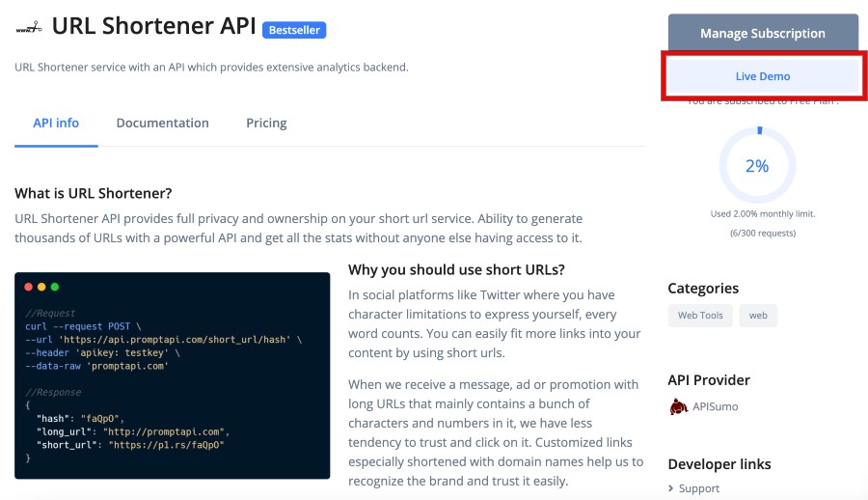This screenshot has height=500, width=868.
Task: Click the subtitle about extensive analytics backend
Action: (211, 67)
